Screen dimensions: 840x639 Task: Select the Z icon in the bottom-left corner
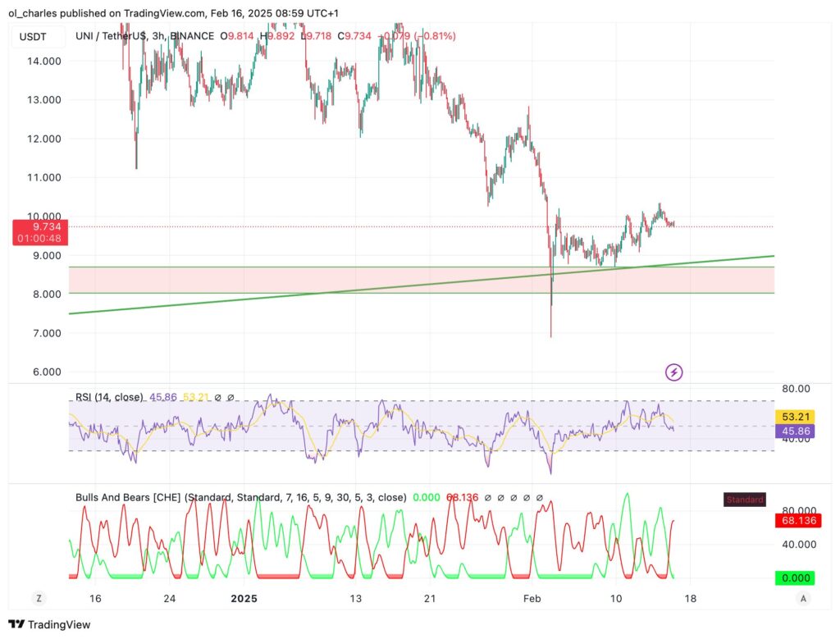tap(39, 599)
